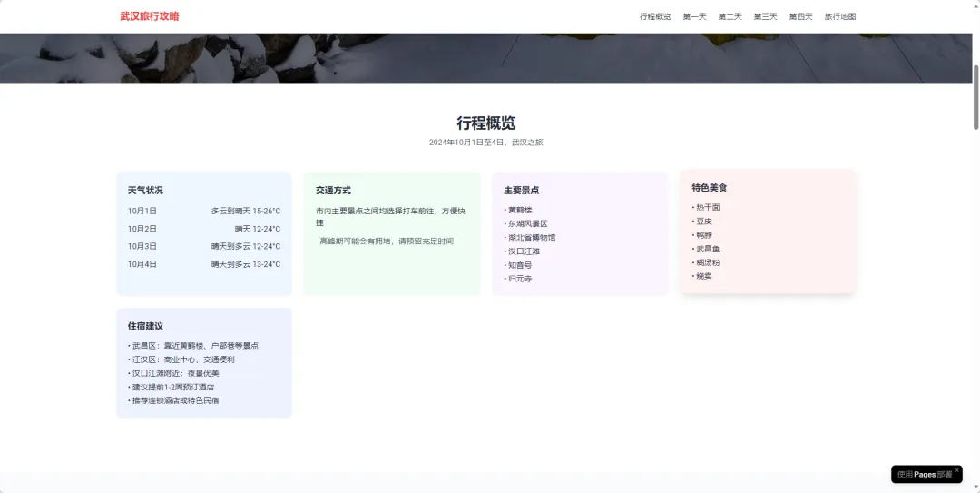
Task: Open the 行程概览 navigation link
Action: pyautogui.click(x=655, y=16)
